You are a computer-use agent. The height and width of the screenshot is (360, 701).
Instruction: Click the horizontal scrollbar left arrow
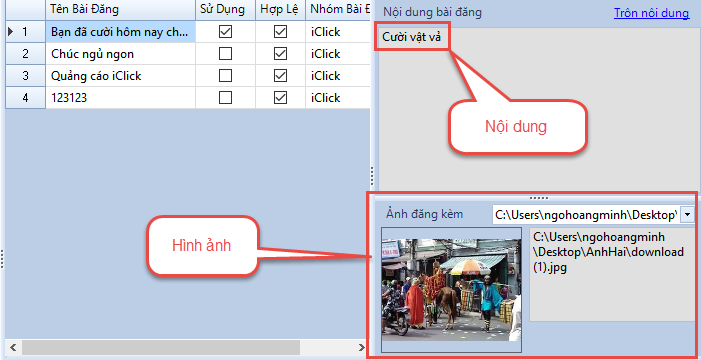click(13, 347)
